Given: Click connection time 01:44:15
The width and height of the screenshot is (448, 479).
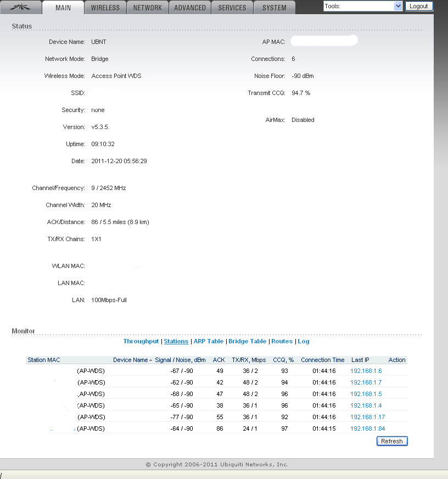Looking at the screenshot, I should 324,428.
